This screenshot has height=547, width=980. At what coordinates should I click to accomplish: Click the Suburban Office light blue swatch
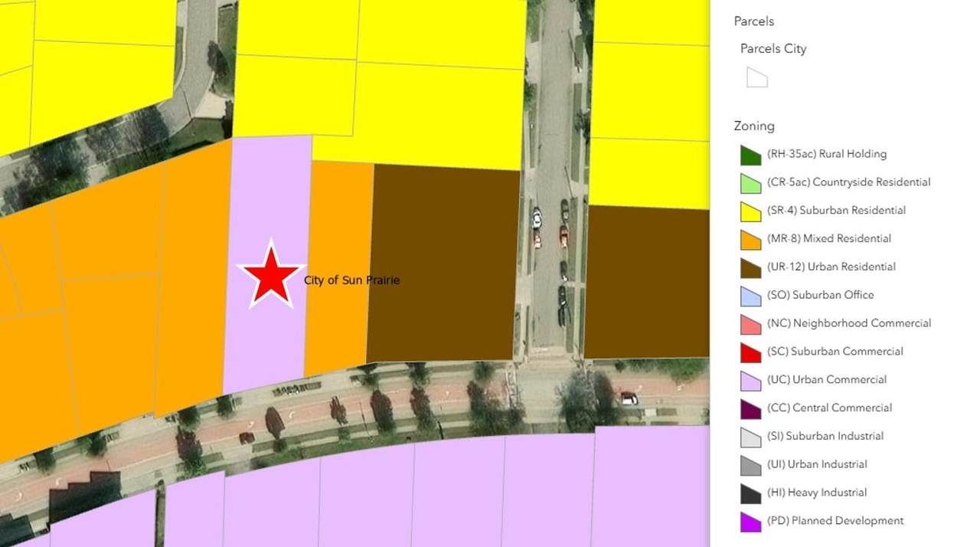pyautogui.click(x=750, y=296)
